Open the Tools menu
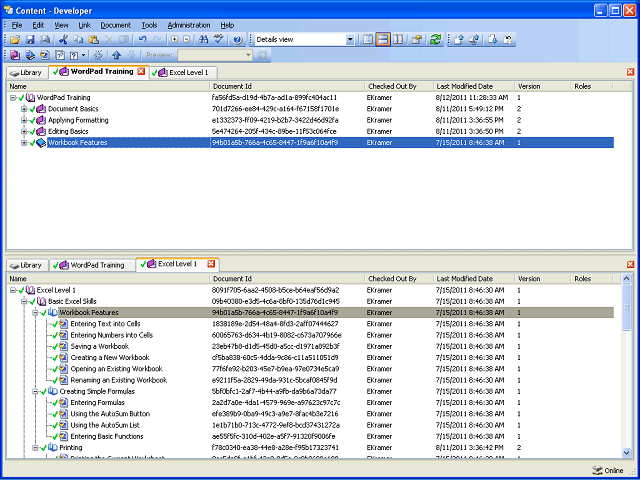 pyautogui.click(x=149, y=25)
